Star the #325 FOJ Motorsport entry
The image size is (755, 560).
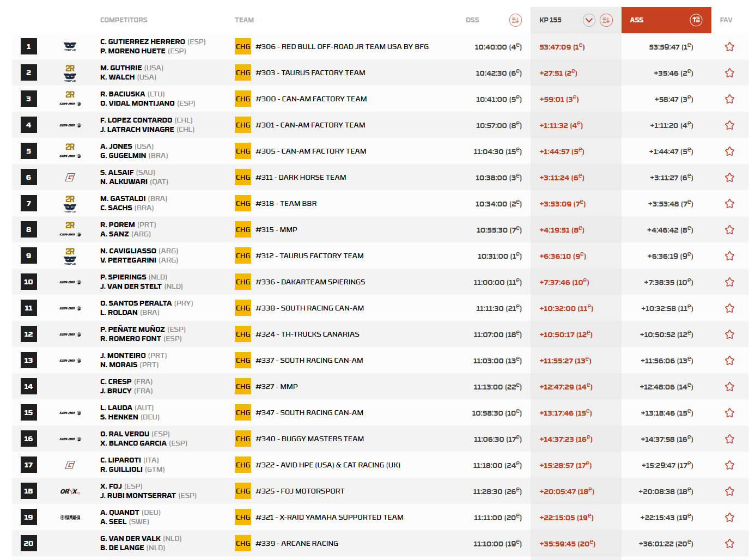[729, 491]
